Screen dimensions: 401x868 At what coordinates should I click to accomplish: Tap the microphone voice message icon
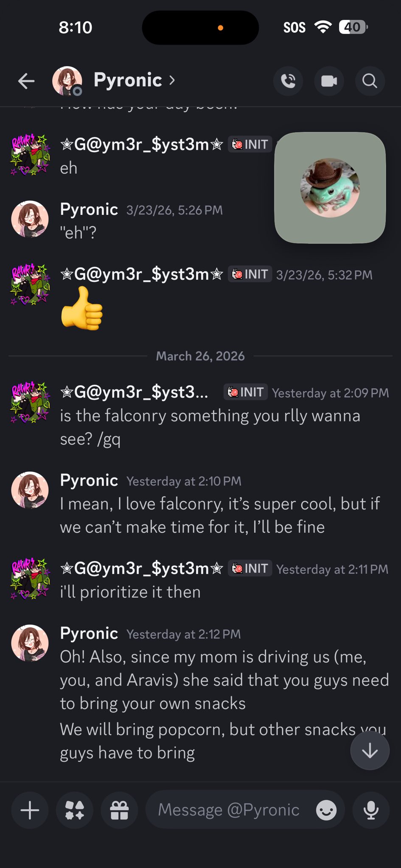(x=371, y=810)
